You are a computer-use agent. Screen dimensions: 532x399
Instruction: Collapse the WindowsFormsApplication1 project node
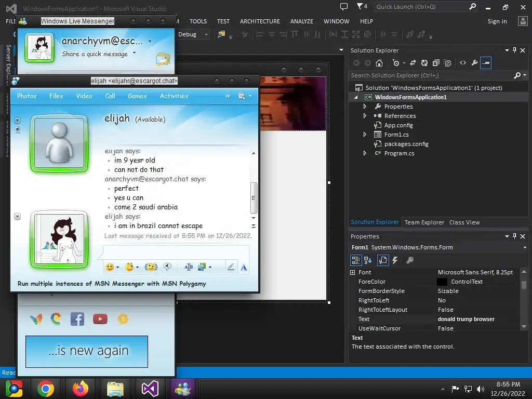[x=356, y=97]
